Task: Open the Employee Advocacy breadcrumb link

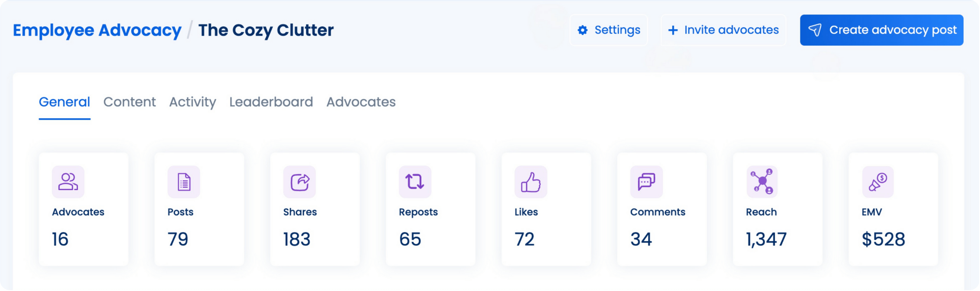Action: [x=97, y=30]
